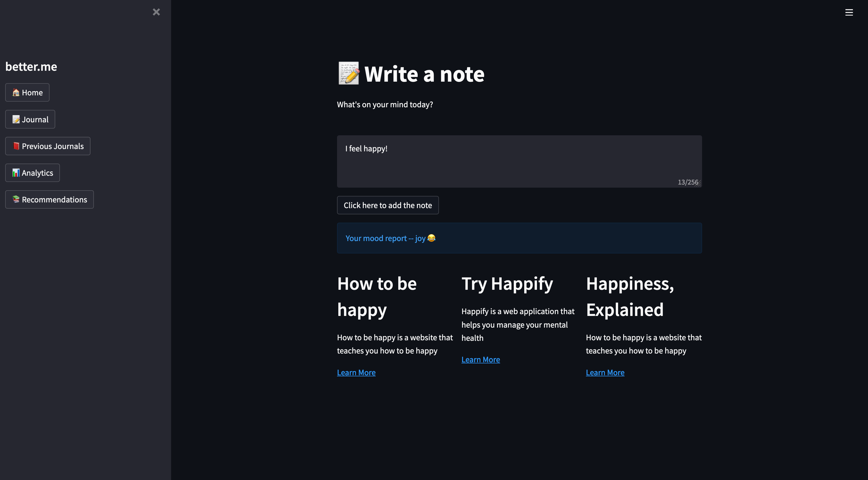Click the bar chart icon on Analytics
Image resolution: width=868 pixels, height=480 pixels.
coord(16,173)
